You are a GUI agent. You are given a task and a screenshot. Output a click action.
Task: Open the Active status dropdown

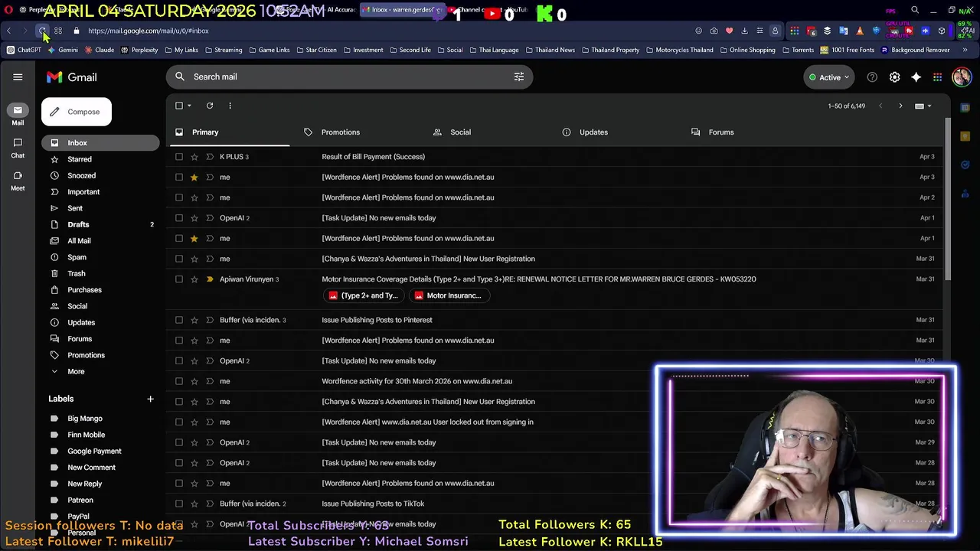tap(829, 77)
